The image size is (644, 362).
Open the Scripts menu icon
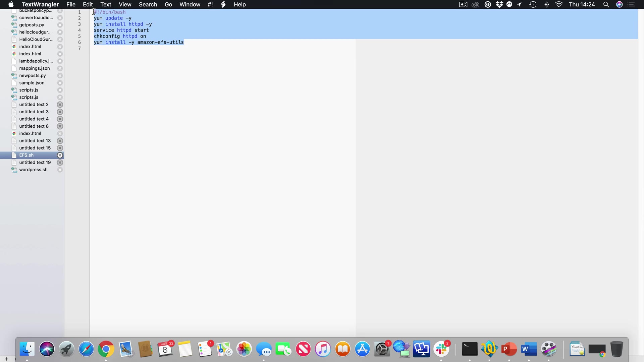pyautogui.click(x=223, y=4)
